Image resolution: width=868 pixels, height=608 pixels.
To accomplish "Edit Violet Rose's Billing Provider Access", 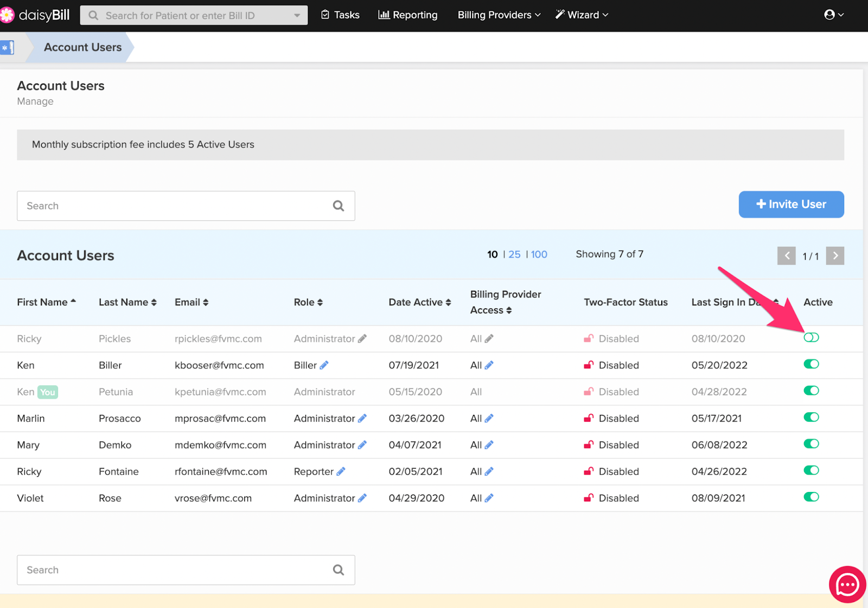I will click(x=490, y=498).
